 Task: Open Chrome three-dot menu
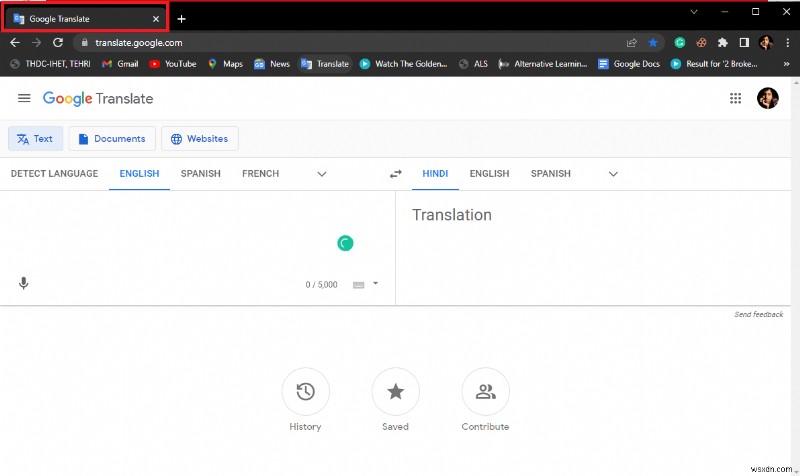pyautogui.click(x=788, y=43)
